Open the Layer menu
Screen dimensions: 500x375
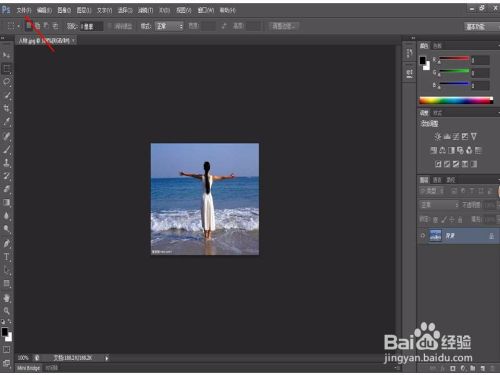click(84, 10)
